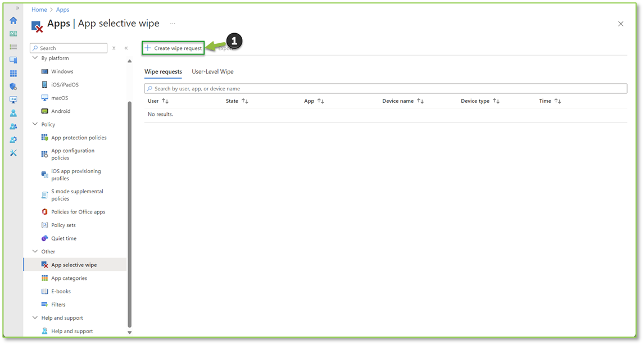
Task: Expand the Help and support section
Action: [35, 317]
